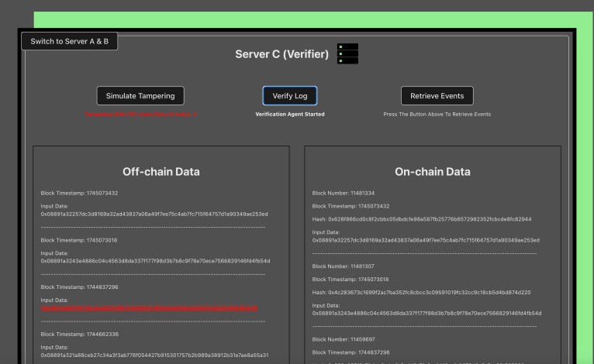Select the On-chain Data panel title
Screen dimensions: 594x364
click(433, 171)
